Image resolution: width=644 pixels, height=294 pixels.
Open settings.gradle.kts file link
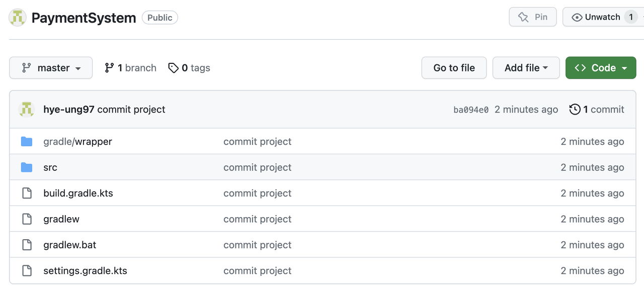(86, 271)
